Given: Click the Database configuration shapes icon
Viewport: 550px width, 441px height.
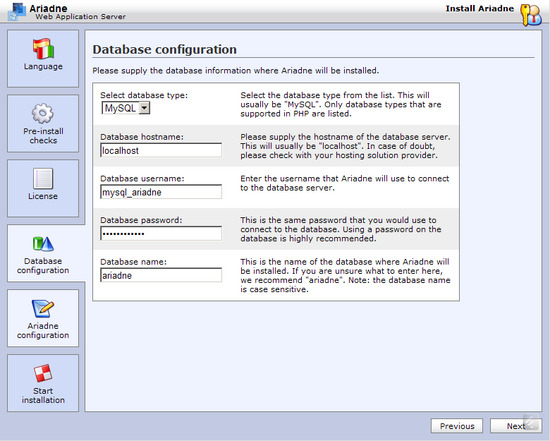Looking at the screenshot, I should click(43, 243).
